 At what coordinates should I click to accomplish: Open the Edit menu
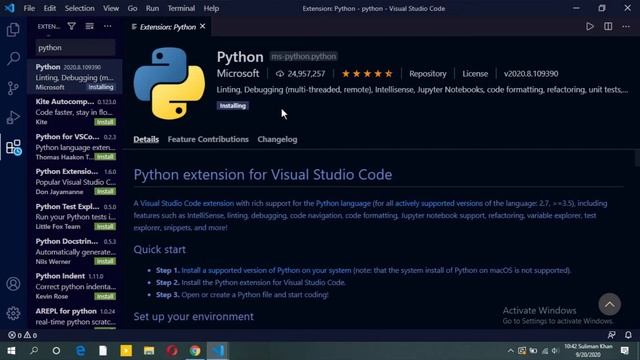(49, 8)
